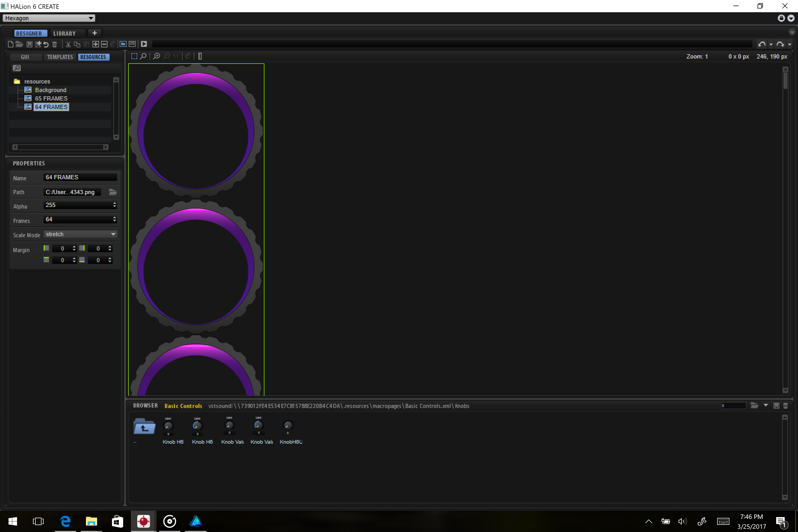Toggle the resource browser panel icon
798x532 pixels.
point(123,44)
